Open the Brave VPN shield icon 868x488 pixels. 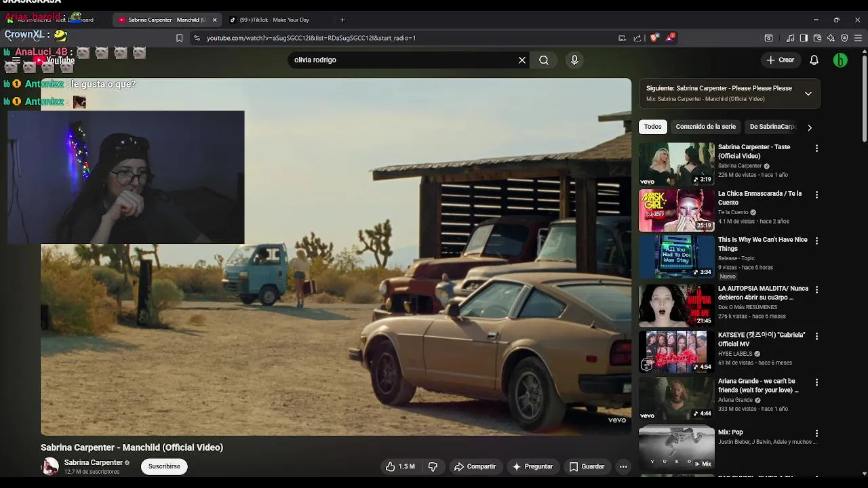click(844, 38)
